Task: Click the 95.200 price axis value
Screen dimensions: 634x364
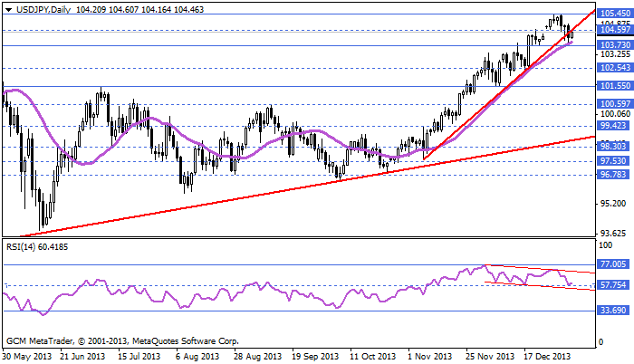Action: tap(613, 204)
